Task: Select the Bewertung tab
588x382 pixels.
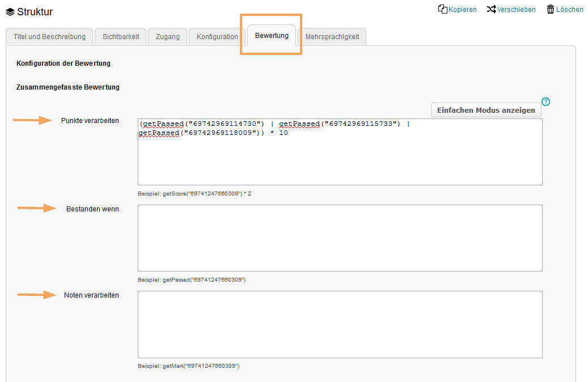Action: coord(272,36)
